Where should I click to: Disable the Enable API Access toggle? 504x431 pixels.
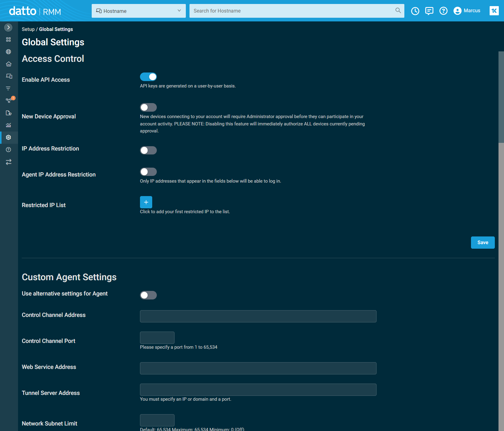pos(148,77)
